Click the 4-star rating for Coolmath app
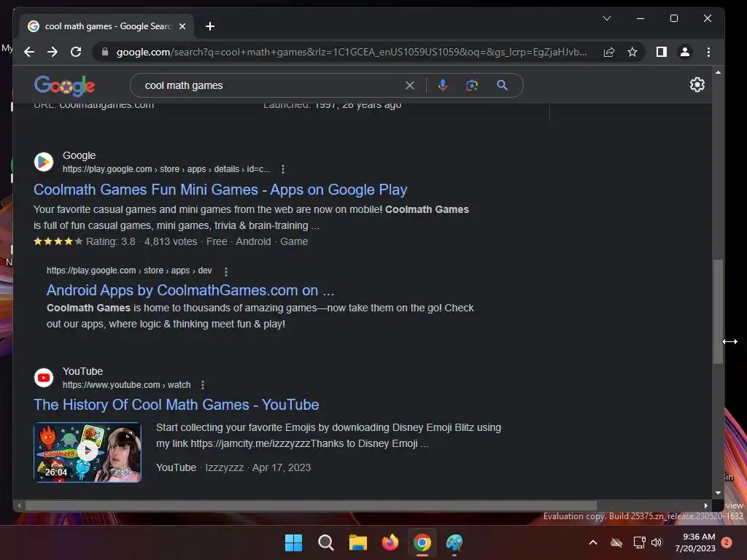747x560 pixels. click(x=58, y=241)
